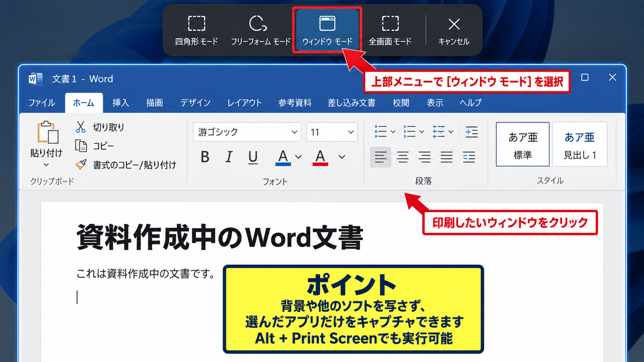Open the ファイル tab
This screenshot has width=644, height=362.
point(42,103)
